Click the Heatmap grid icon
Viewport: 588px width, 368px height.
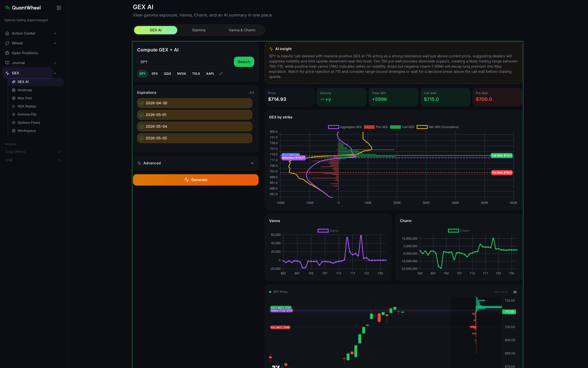(x=14, y=90)
